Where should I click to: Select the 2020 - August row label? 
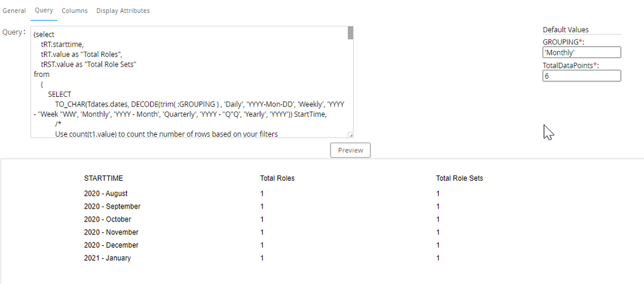click(106, 194)
